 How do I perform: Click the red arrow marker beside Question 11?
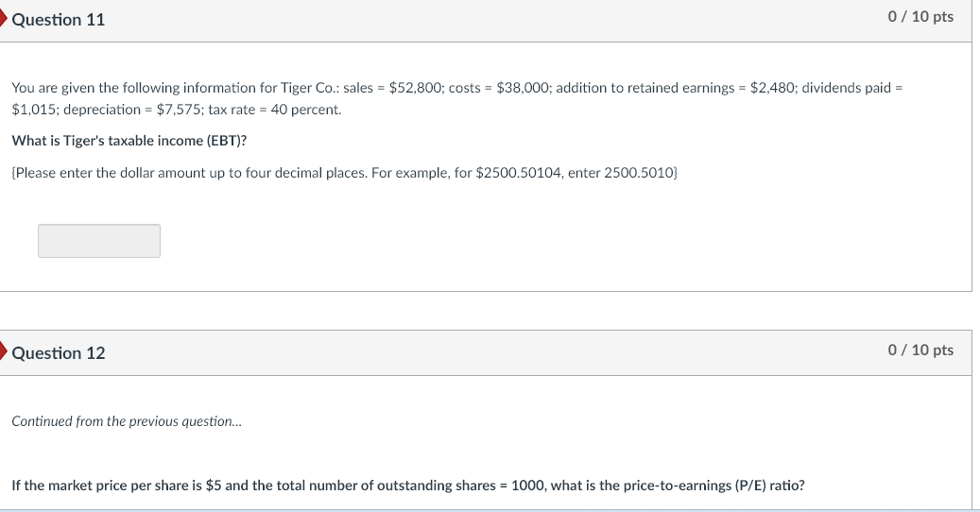tap(4, 19)
